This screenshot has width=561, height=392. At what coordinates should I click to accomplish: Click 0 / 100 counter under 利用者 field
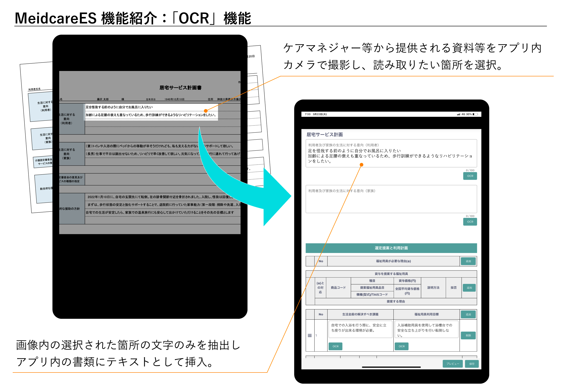click(x=470, y=170)
